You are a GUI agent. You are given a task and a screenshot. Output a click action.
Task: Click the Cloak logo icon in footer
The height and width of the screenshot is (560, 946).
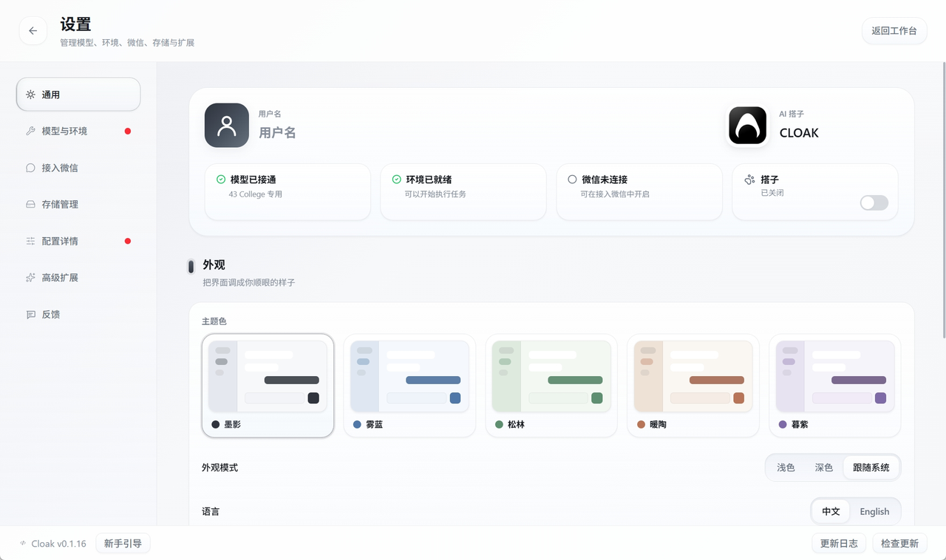(23, 544)
